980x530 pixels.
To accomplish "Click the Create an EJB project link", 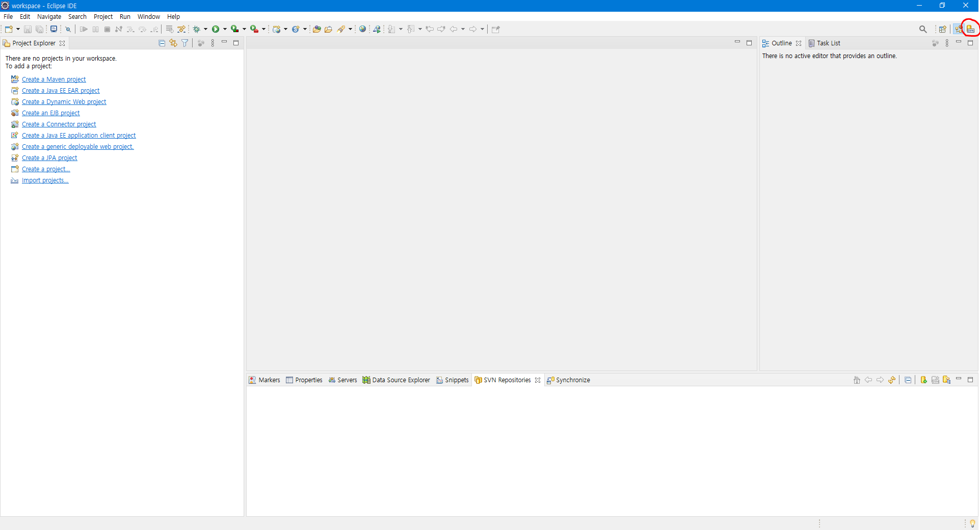I will point(50,113).
